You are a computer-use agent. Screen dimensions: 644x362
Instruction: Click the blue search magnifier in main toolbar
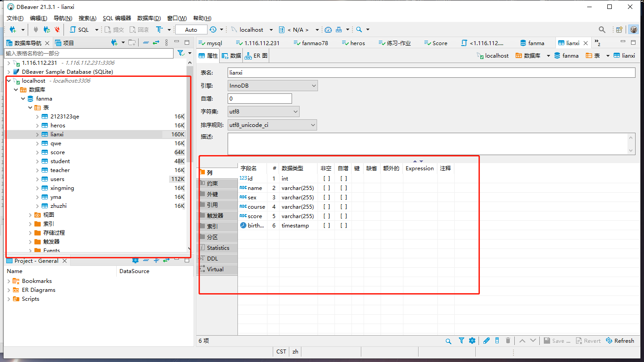[359, 29]
